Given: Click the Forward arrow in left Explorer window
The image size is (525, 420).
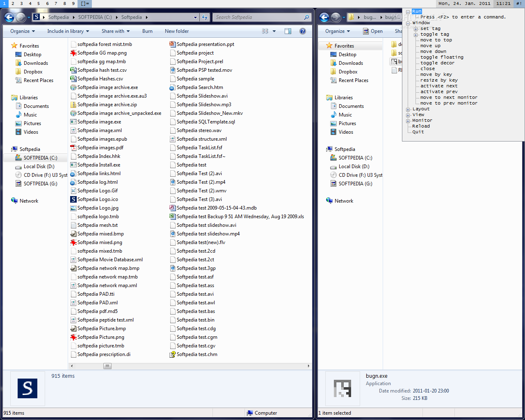Looking at the screenshot, I should point(21,17).
